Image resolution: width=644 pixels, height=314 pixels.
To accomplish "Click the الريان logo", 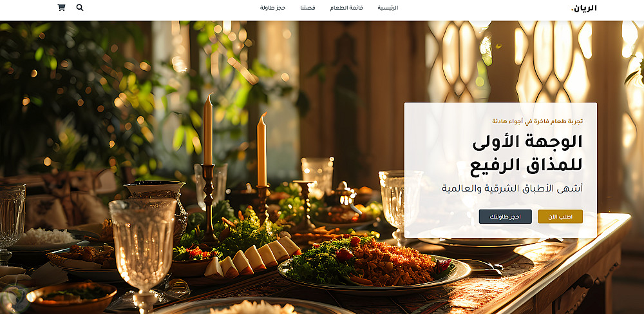I will tap(584, 8).
